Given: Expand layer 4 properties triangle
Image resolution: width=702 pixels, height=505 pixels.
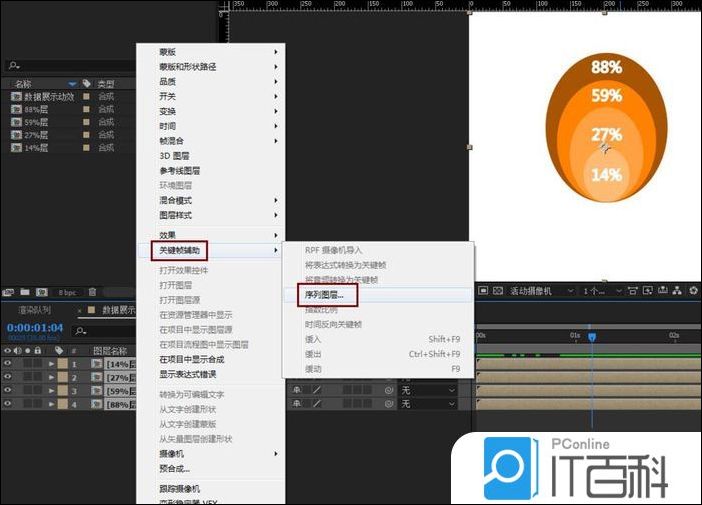Looking at the screenshot, I should click(51, 404).
